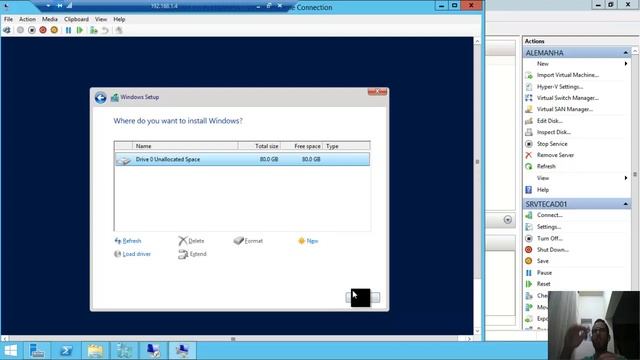This screenshot has width=640, height=360.
Task: Open Hyper-V Settings action
Action: click(x=560, y=87)
